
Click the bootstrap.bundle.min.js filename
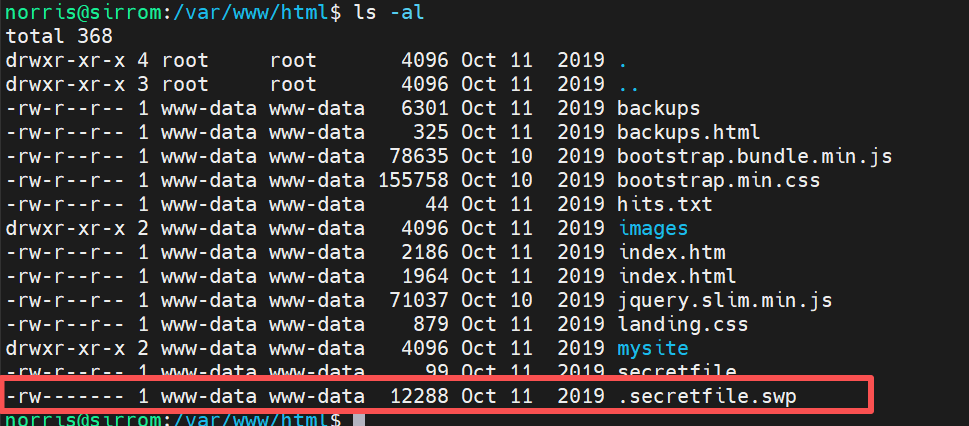754,156
